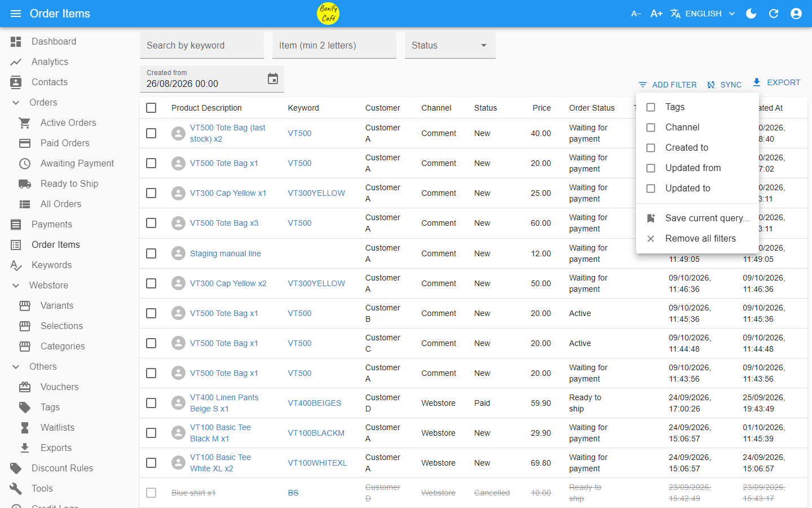
Task: Enable the Updated from filter checkbox
Action: [x=651, y=168]
